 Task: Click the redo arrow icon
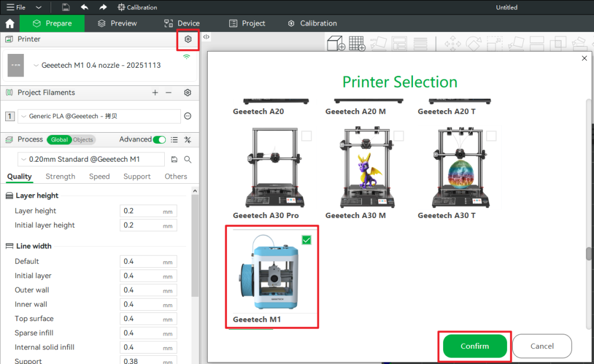pos(103,8)
